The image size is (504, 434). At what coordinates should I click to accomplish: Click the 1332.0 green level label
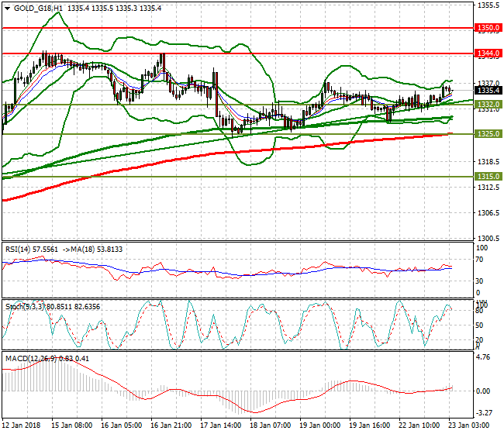[488, 105]
